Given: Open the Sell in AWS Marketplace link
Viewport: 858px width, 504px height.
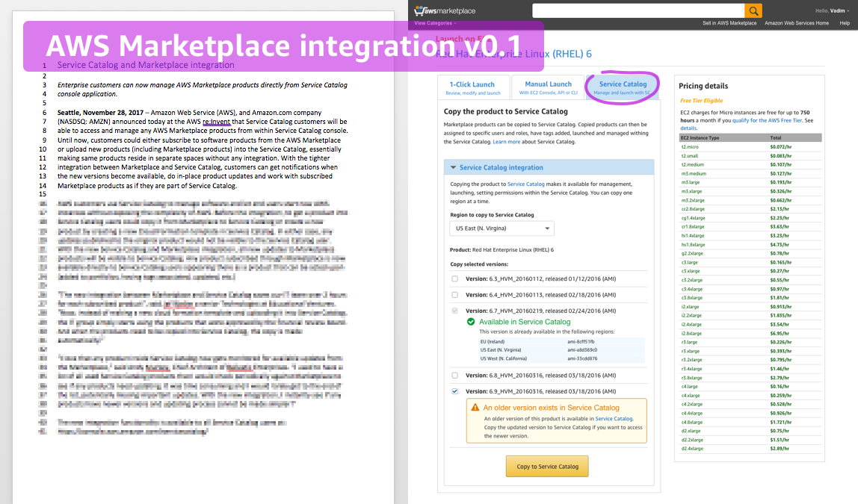Looking at the screenshot, I should (729, 23).
